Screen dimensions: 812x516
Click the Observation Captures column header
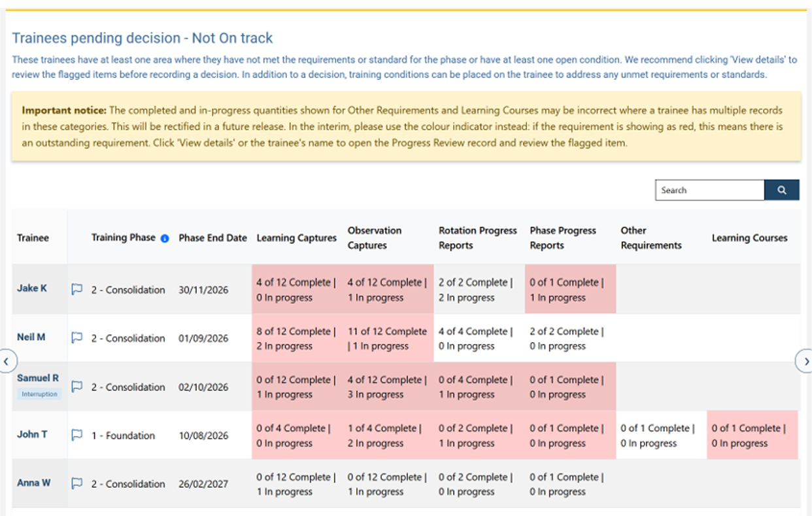click(x=375, y=238)
